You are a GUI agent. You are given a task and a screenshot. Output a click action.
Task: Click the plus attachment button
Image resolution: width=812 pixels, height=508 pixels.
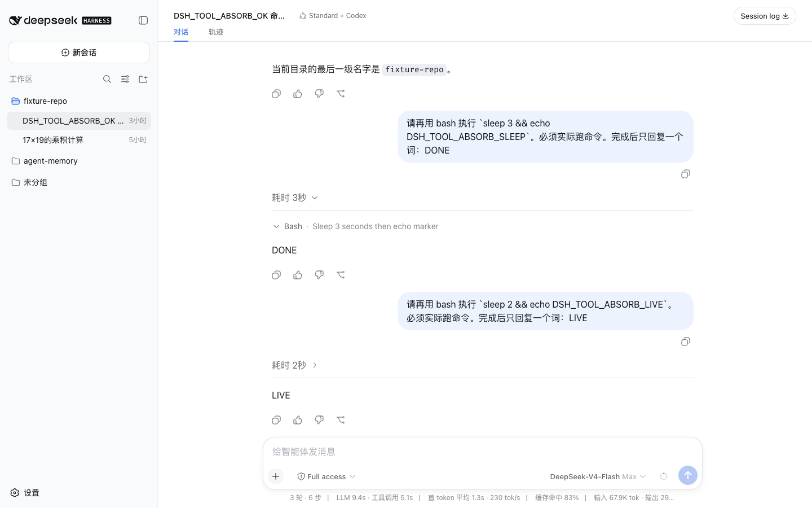pyautogui.click(x=276, y=476)
